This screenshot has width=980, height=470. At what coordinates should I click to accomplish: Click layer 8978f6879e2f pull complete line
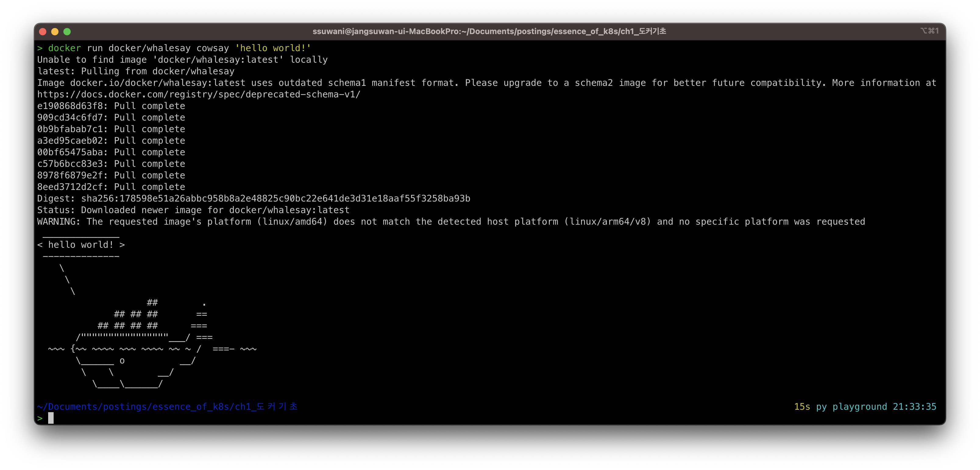(111, 176)
